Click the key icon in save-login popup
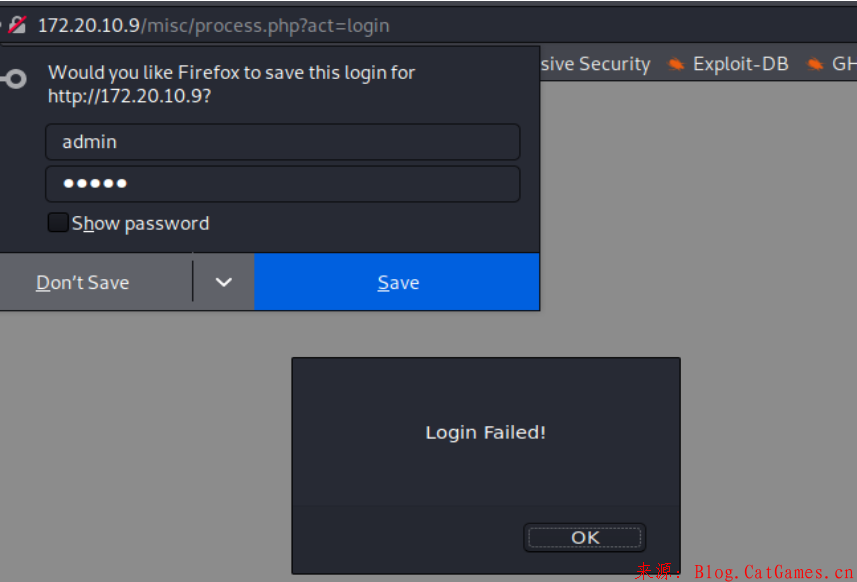This screenshot has height=582, width=857. [x=13, y=79]
